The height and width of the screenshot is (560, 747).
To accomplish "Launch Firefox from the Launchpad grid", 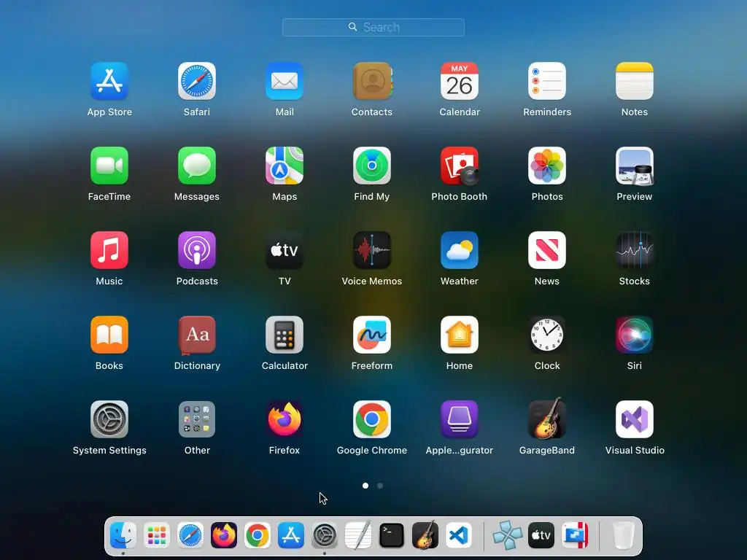I will click(x=285, y=419).
